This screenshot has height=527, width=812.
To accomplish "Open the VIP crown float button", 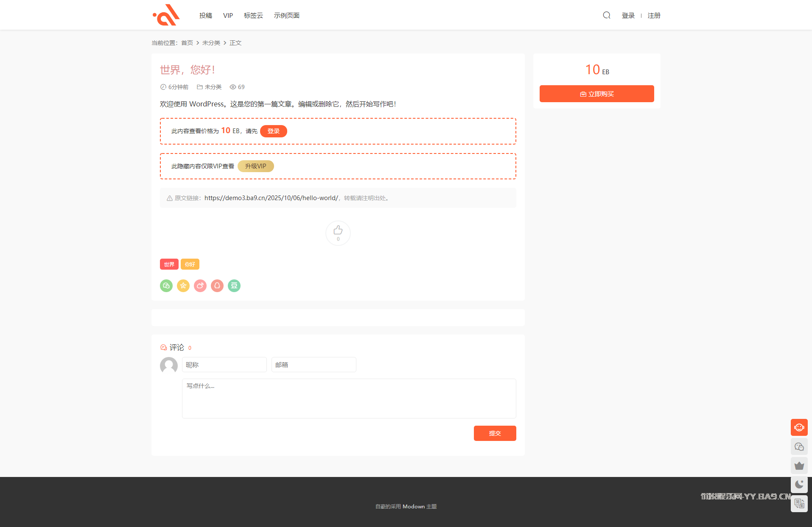I will point(799,466).
